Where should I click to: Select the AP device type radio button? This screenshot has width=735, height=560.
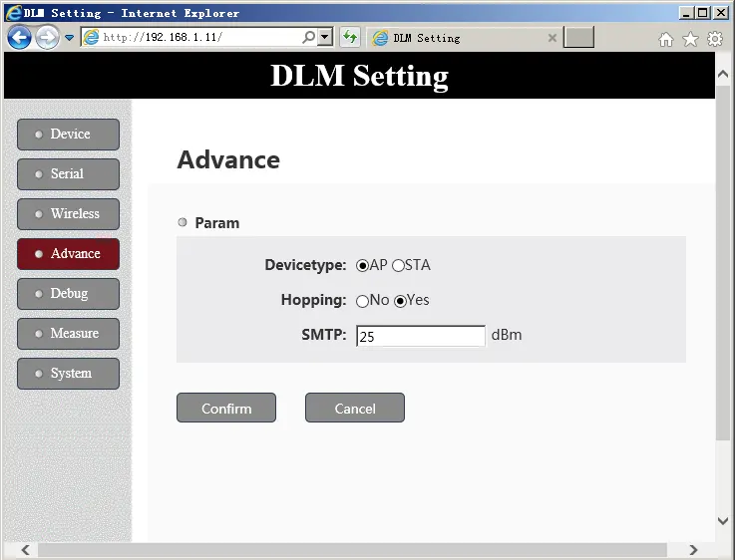coord(362,266)
